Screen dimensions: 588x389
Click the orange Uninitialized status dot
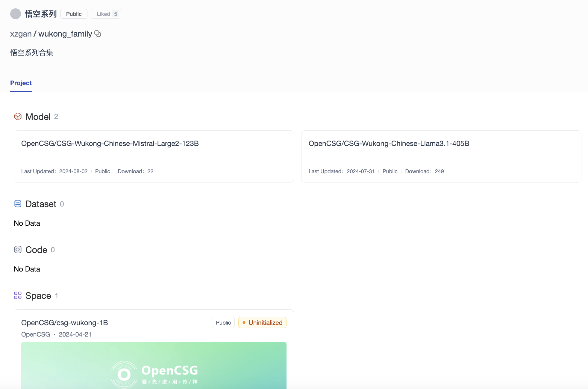coord(244,322)
